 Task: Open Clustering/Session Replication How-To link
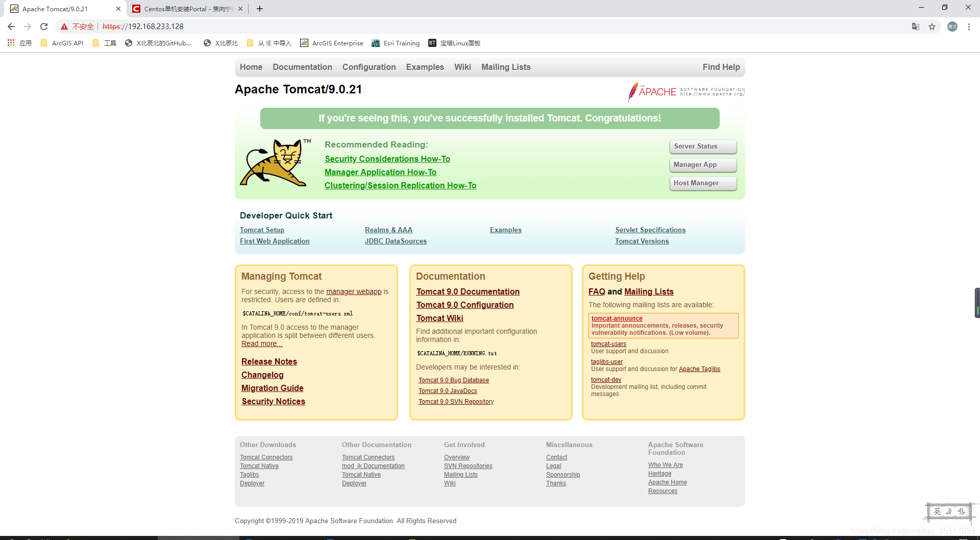(401, 186)
